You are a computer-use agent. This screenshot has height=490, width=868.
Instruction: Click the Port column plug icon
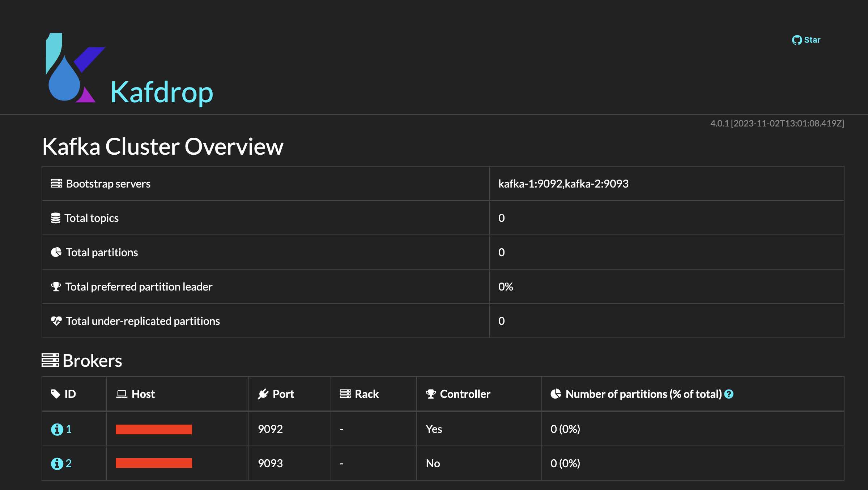coord(263,394)
